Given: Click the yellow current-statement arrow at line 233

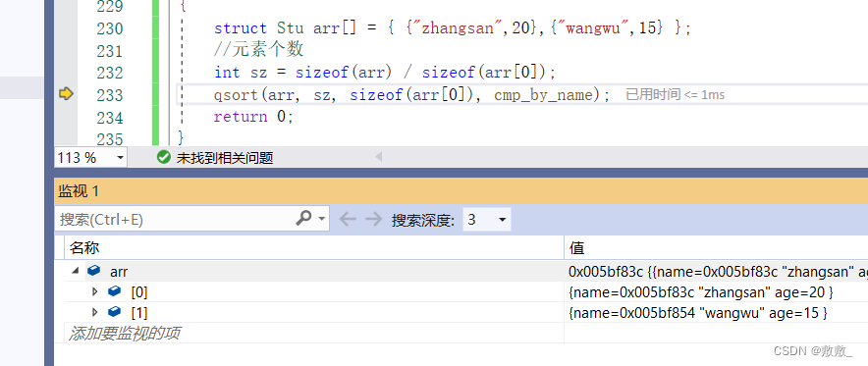Looking at the screenshot, I should (x=66, y=94).
